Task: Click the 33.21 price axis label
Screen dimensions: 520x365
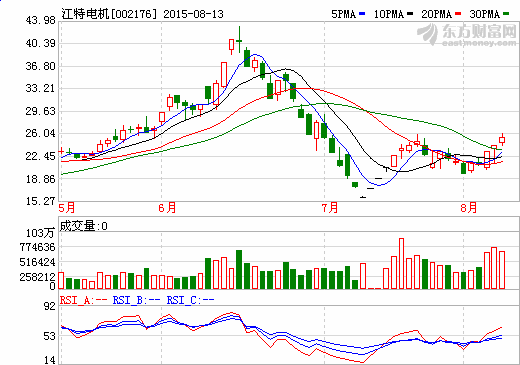Action: 41,88
